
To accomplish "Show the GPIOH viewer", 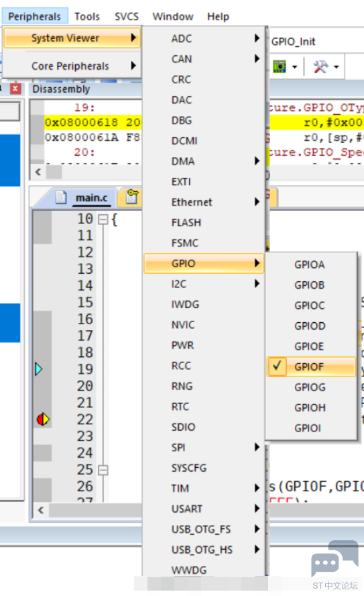I will 311,408.
